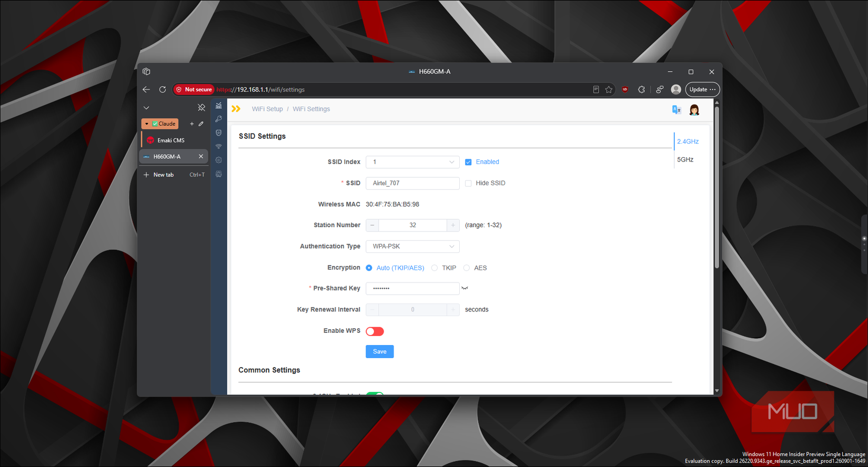Unpin the vertical tabs sidebar
The width and height of the screenshot is (868, 467).
click(x=201, y=108)
